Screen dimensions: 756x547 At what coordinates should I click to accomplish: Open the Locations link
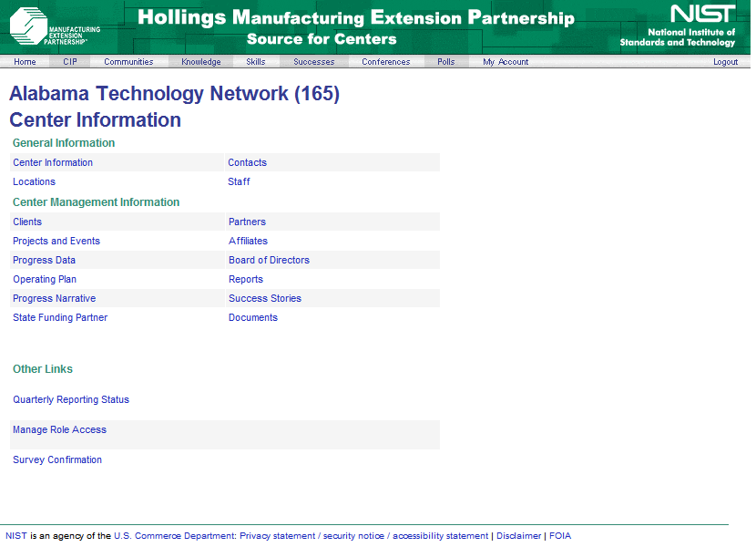(x=34, y=182)
